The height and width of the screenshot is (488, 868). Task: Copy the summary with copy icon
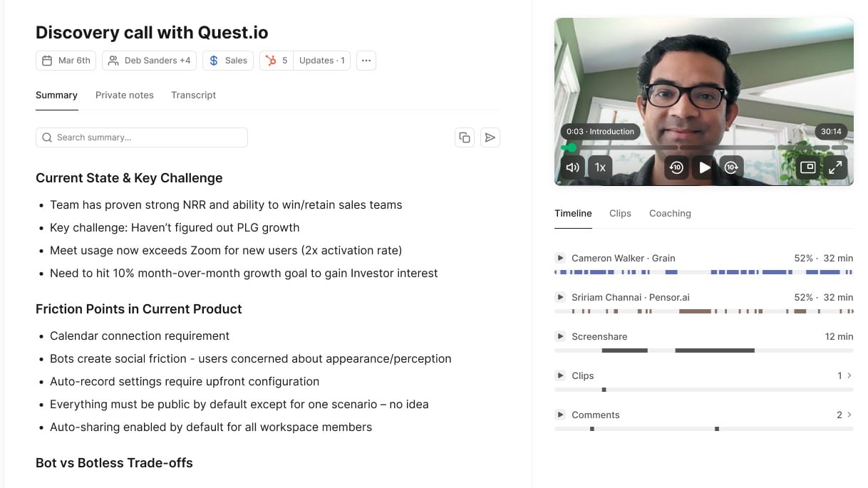tap(465, 137)
